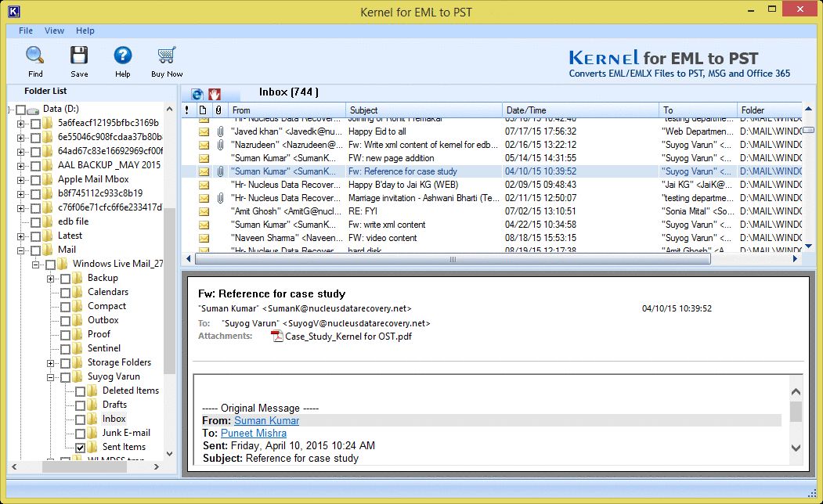Click the email list horizontal scrollbar thumb
The width and height of the screenshot is (823, 504).
[453, 259]
